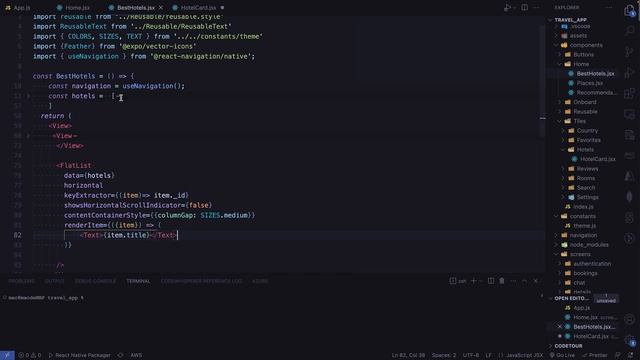Open the Output panel tab
This screenshot has width=640, height=360.
[x=54, y=281]
